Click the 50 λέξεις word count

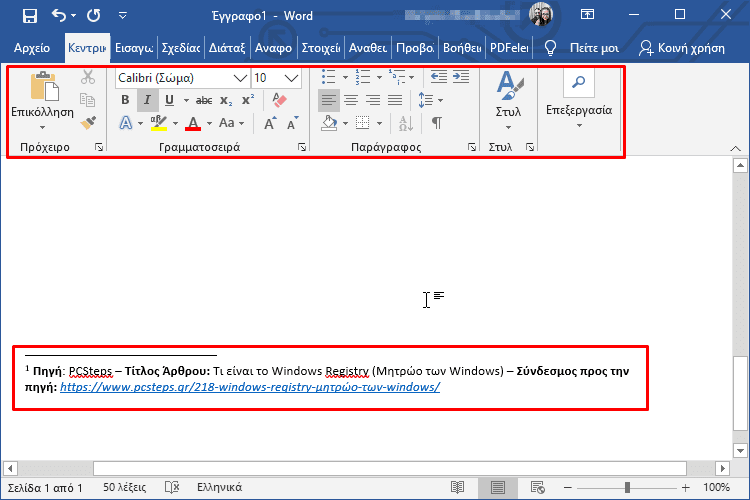point(124,487)
